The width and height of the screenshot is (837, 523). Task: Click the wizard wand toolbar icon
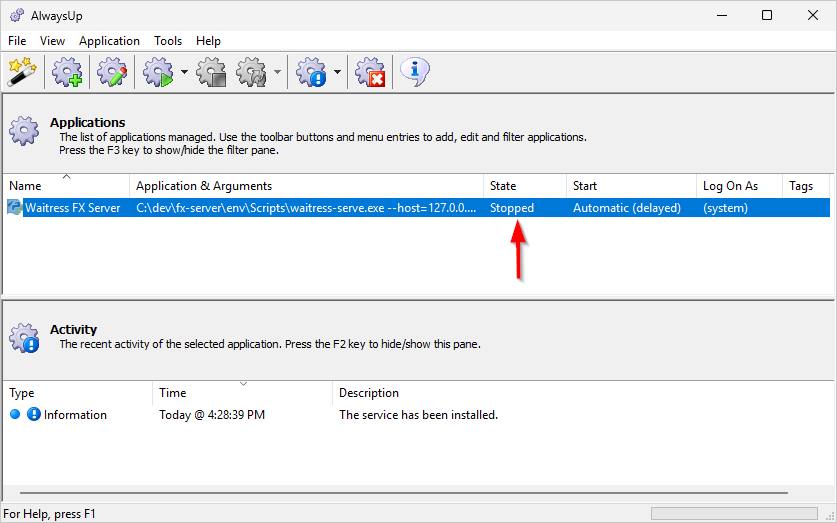click(20, 72)
